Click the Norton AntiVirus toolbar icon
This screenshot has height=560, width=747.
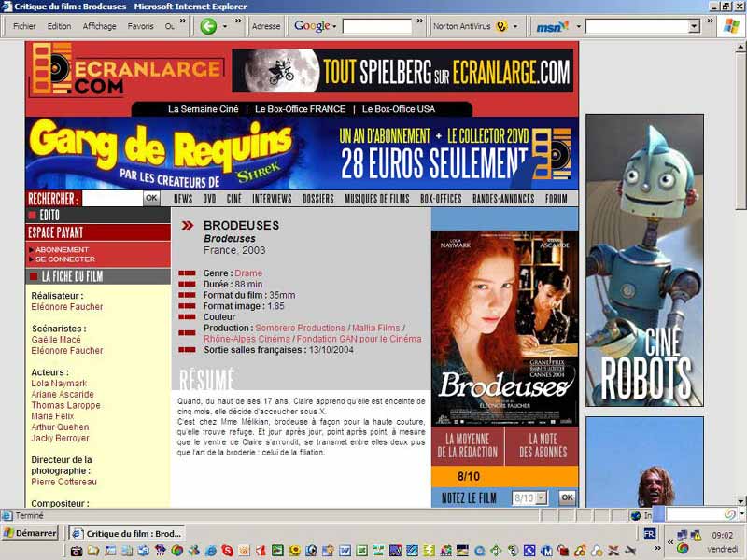[x=501, y=26]
